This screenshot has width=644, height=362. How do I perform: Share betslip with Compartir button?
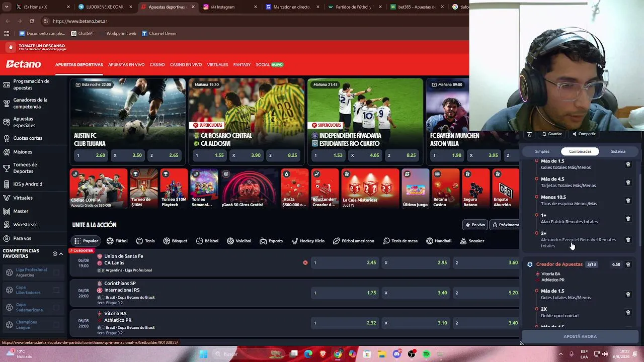pos(584,134)
